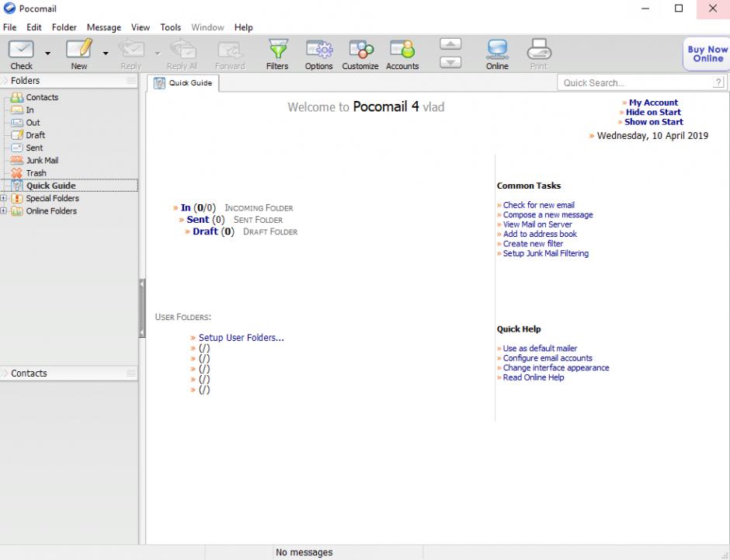This screenshot has width=730, height=560.
Task: Select the Trash folder in tree
Action: click(36, 172)
